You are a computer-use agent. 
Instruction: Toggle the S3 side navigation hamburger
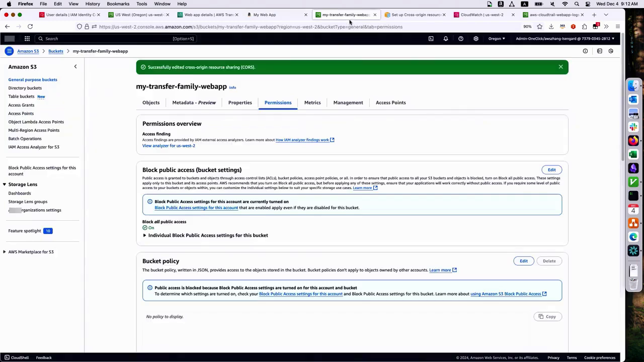point(9,51)
